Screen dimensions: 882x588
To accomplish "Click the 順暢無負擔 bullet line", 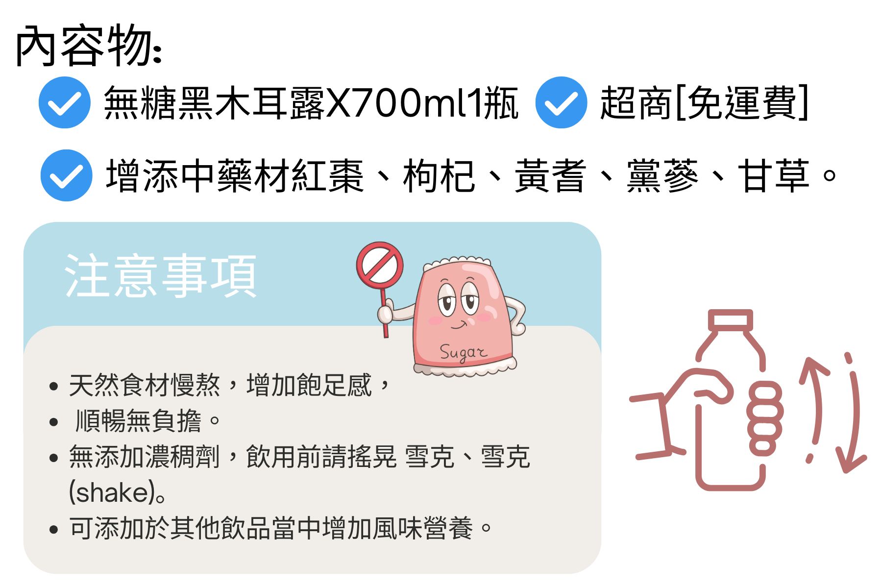I will [x=136, y=421].
